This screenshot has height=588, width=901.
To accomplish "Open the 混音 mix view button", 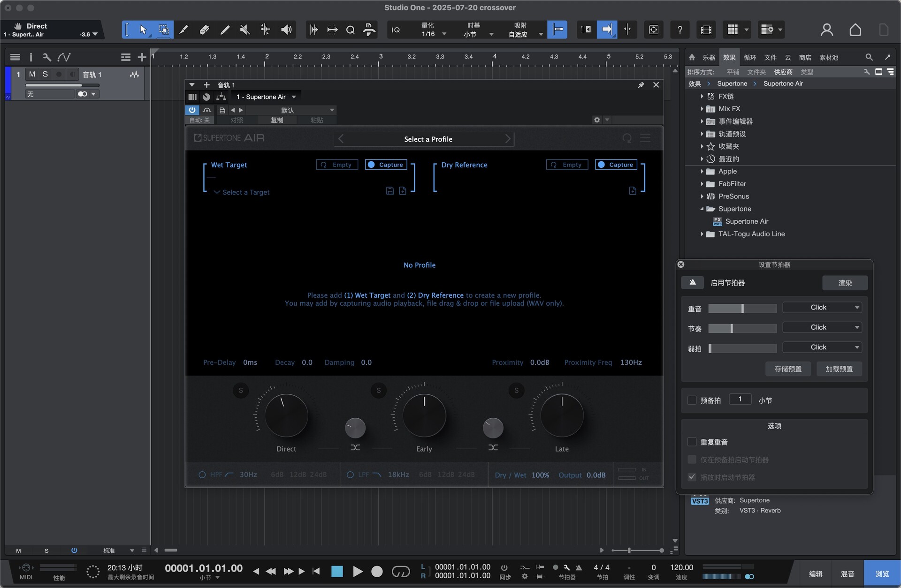I will click(x=847, y=573).
